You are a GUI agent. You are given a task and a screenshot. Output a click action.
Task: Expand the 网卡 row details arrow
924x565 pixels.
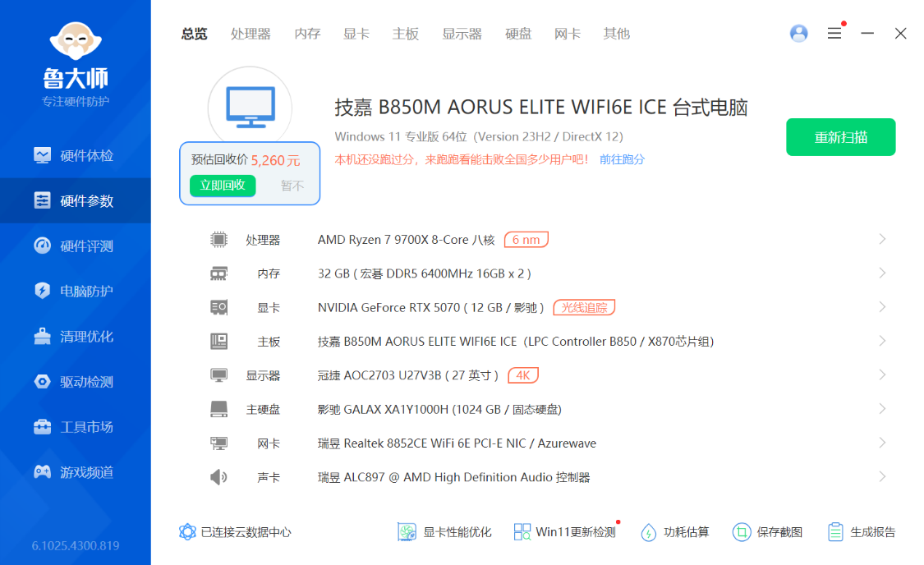[882, 443]
